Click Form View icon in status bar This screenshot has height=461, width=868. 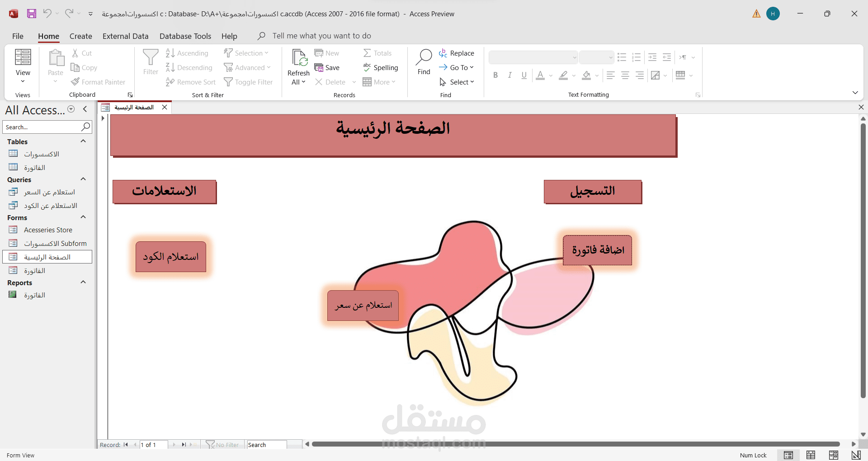click(788, 455)
